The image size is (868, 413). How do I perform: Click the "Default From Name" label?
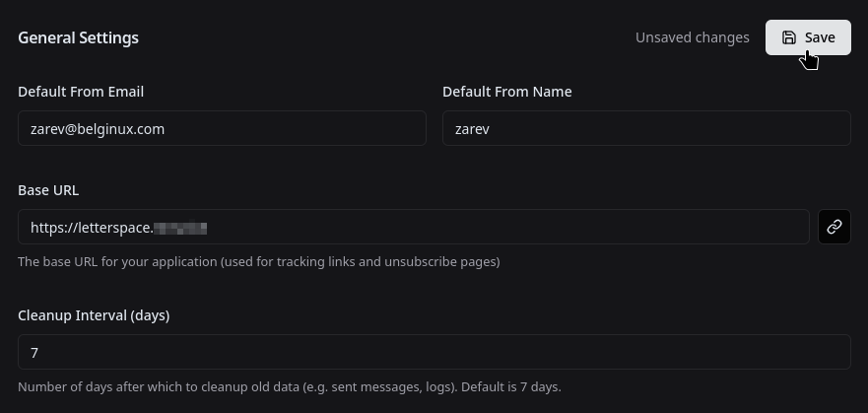507,92
